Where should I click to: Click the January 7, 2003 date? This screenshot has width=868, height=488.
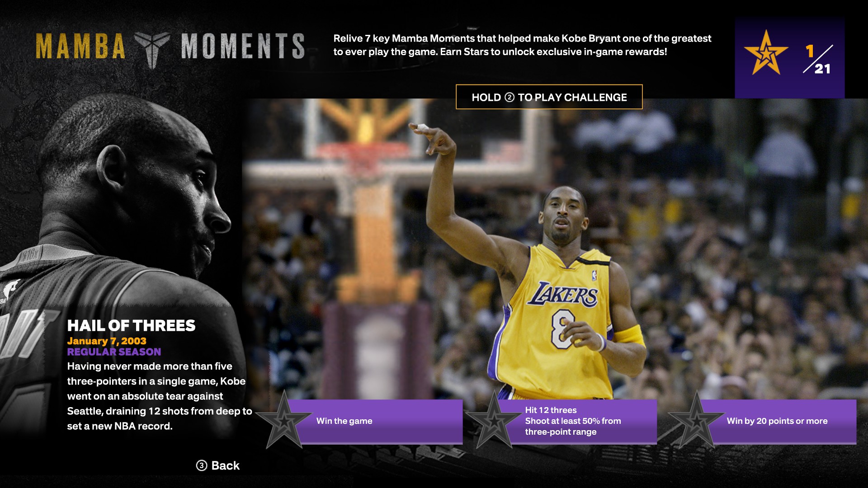point(107,341)
